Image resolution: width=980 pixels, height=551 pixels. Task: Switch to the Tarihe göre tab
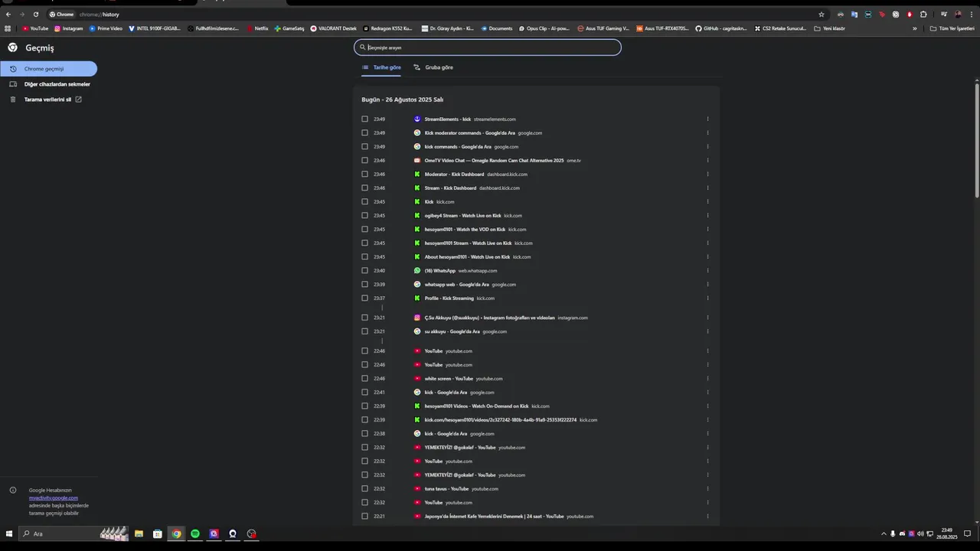[x=381, y=67]
